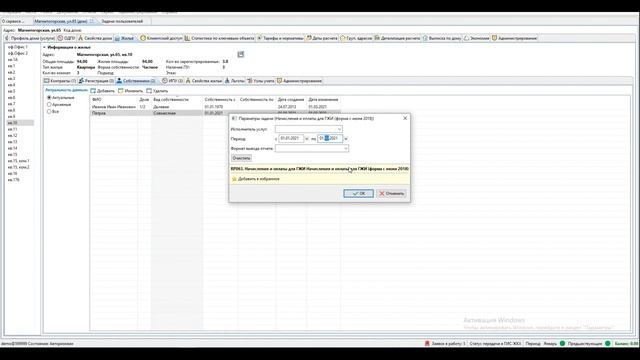Open the Контракты tab
Screen dimensions: 640x360
pyautogui.click(x=60, y=81)
